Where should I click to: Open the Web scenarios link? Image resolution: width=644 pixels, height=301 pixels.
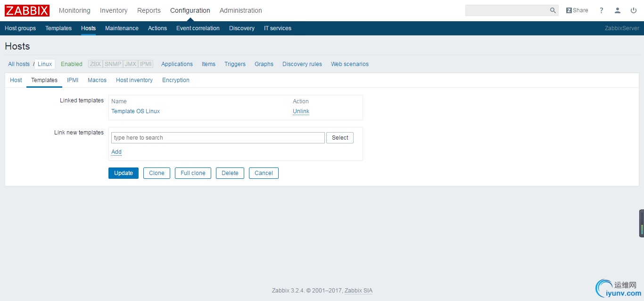pos(350,64)
